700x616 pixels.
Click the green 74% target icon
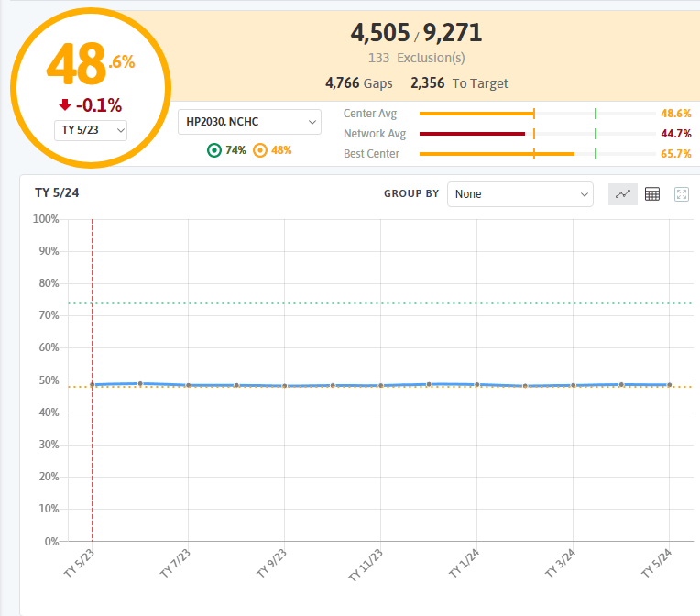(x=214, y=150)
